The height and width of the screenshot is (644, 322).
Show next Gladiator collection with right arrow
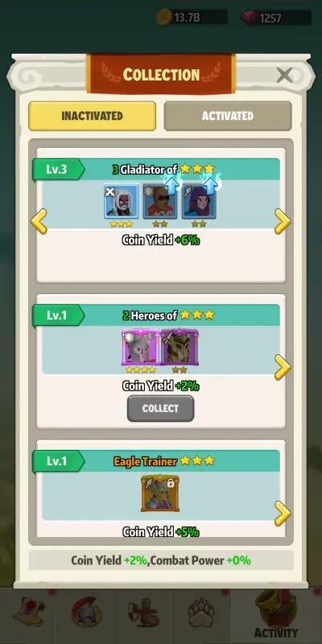283,221
